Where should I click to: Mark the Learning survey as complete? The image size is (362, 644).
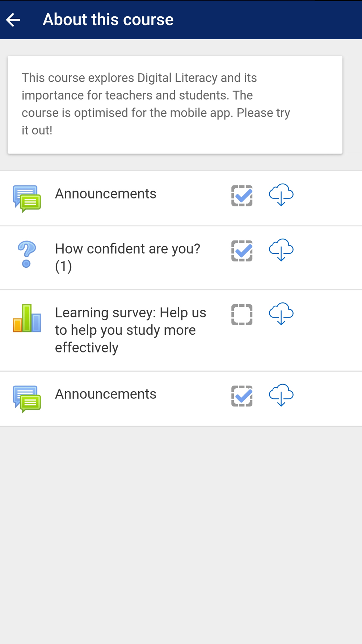point(242,314)
